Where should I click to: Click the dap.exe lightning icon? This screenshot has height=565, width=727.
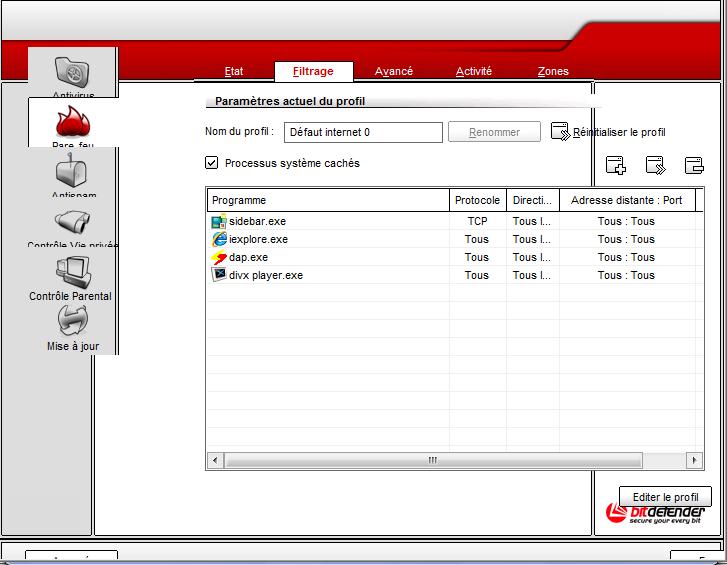click(x=219, y=257)
